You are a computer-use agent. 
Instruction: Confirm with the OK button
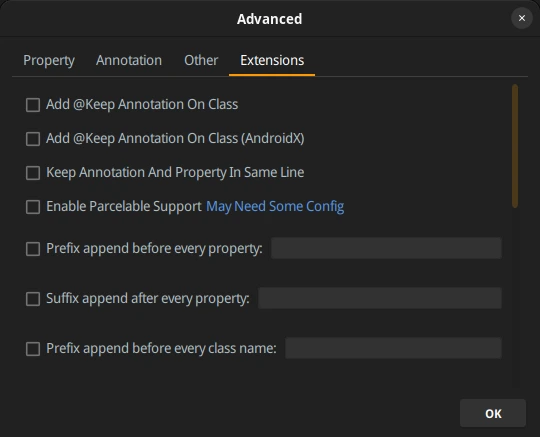coord(493,413)
